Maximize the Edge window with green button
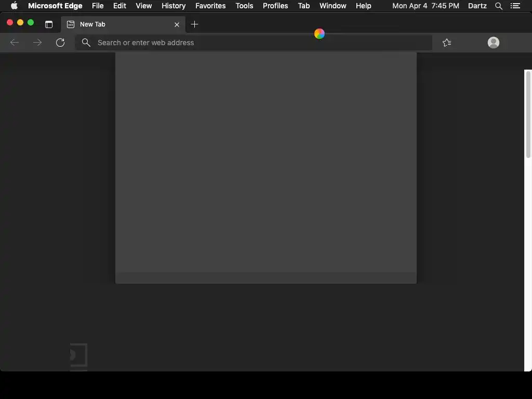Image resolution: width=532 pixels, height=399 pixels. click(31, 22)
